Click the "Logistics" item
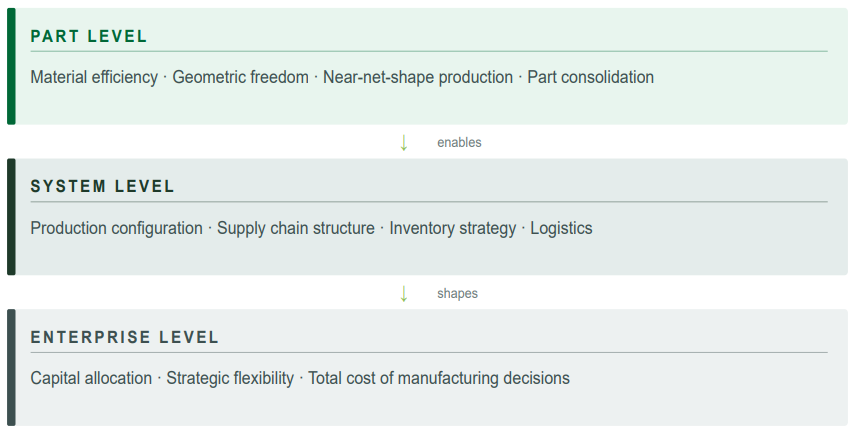 (x=561, y=228)
